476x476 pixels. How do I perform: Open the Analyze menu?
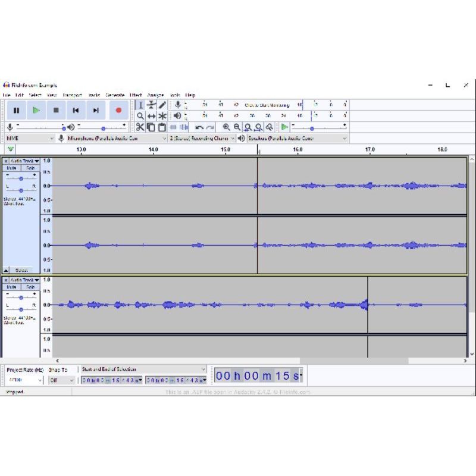coord(155,95)
